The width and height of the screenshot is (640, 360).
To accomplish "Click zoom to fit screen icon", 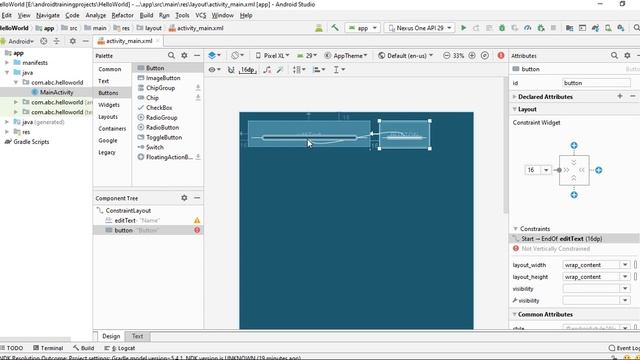I will (x=485, y=56).
